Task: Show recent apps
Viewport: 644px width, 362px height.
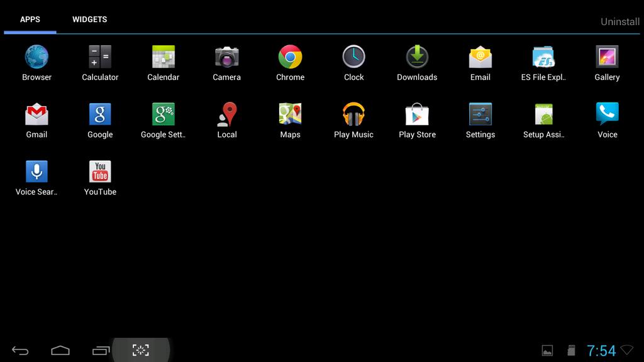Action: 101,350
